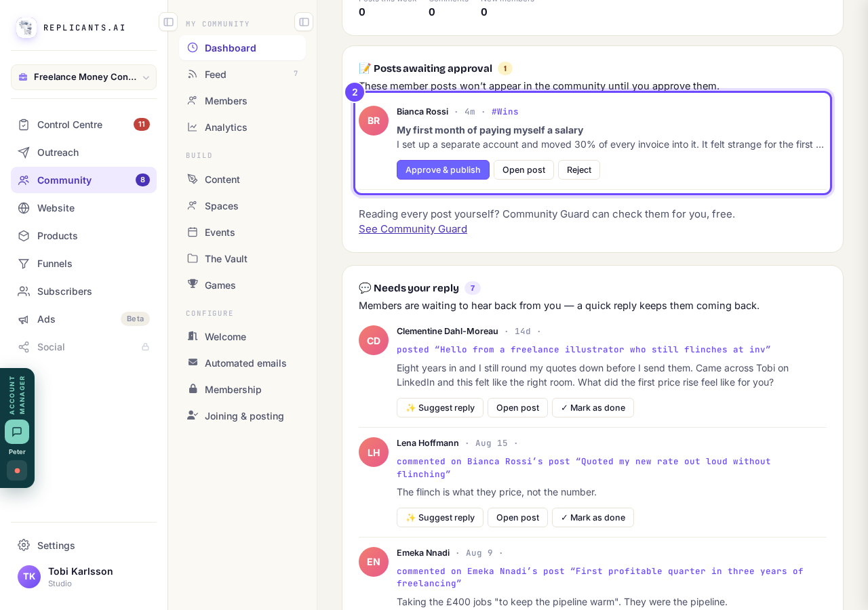Click Tobi Karlsson profile avatar
This screenshot has height=610, width=868.
pyautogui.click(x=29, y=577)
